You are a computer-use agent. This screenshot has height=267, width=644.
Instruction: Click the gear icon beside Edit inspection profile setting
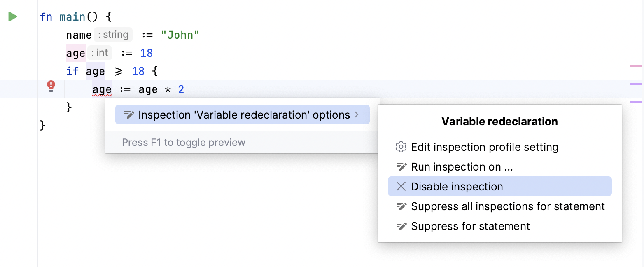click(x=401, y=147)
